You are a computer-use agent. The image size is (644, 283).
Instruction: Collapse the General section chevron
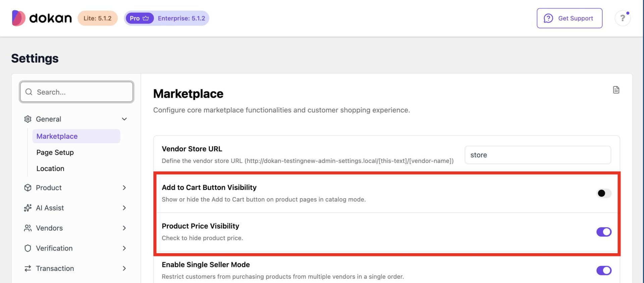pos(124,119)
